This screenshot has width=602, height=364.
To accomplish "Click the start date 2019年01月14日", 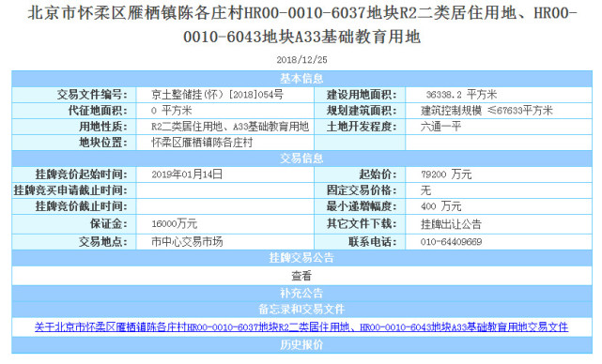I will point(187,174).
